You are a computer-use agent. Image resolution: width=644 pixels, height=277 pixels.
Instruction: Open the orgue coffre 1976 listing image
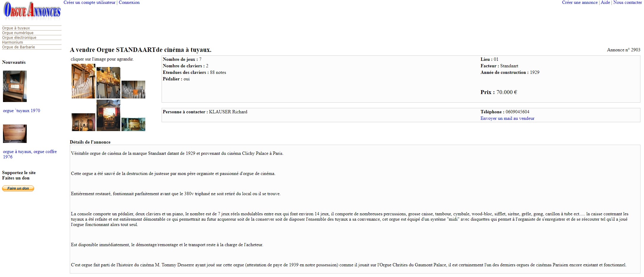15,134
